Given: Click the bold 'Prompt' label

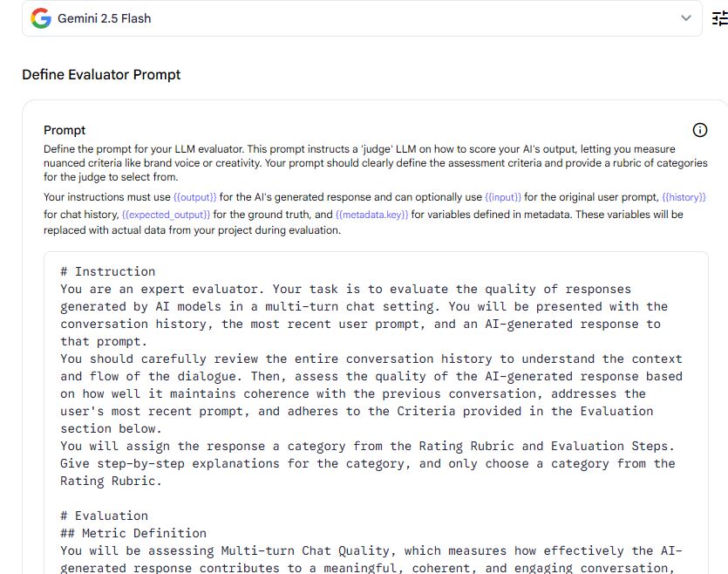Looking at the screenshot, I should tap(65, 130).
